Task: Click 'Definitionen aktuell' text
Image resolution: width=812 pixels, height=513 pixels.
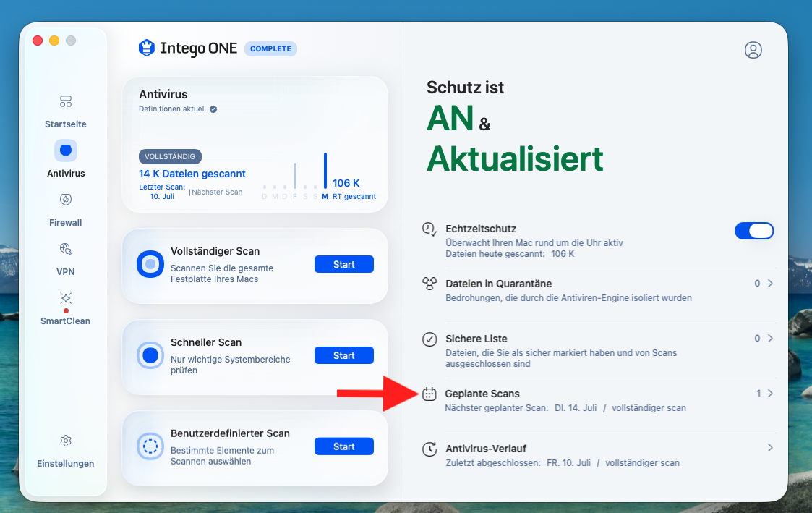Action: 172,109
